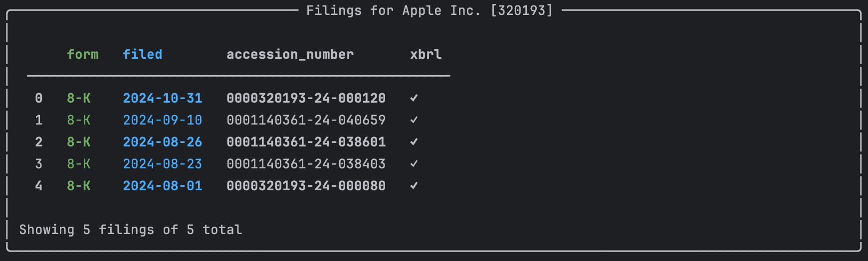Click 8-K in the 2024-08-26 row
Viewport: 868px width, 261px height.
click(x=79, y=142)
